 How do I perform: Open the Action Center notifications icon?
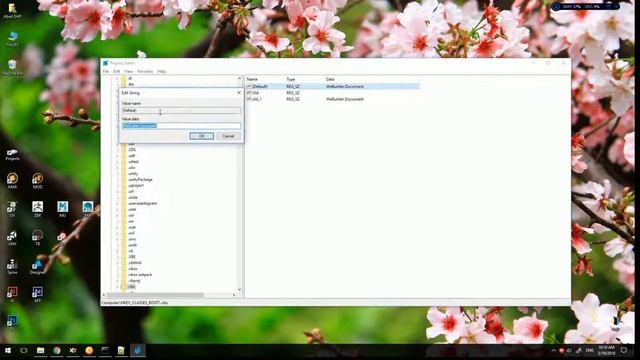624,351
